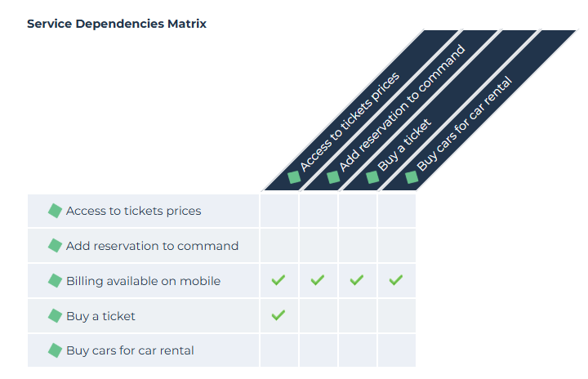The image size is (588, 379).
Task: Toggle Billing row checkmark under Buy cars for car rental
Action: (396, 280)
